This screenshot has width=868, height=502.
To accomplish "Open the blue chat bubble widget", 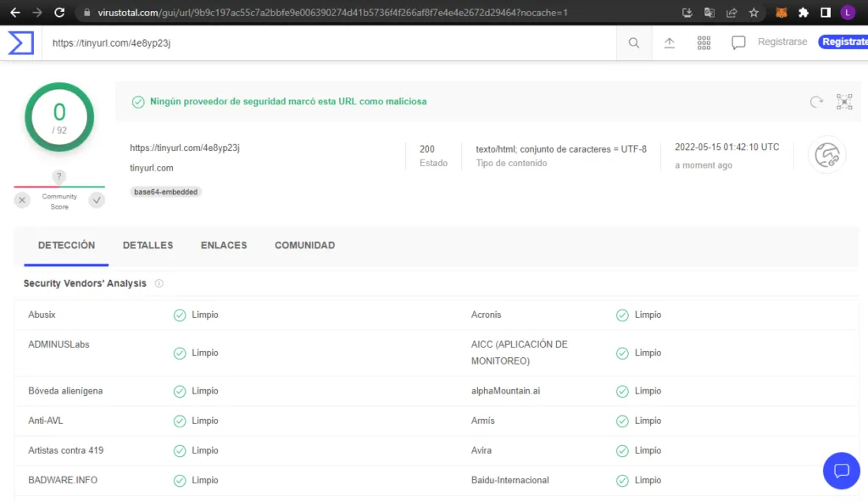I will coord(841,471).
